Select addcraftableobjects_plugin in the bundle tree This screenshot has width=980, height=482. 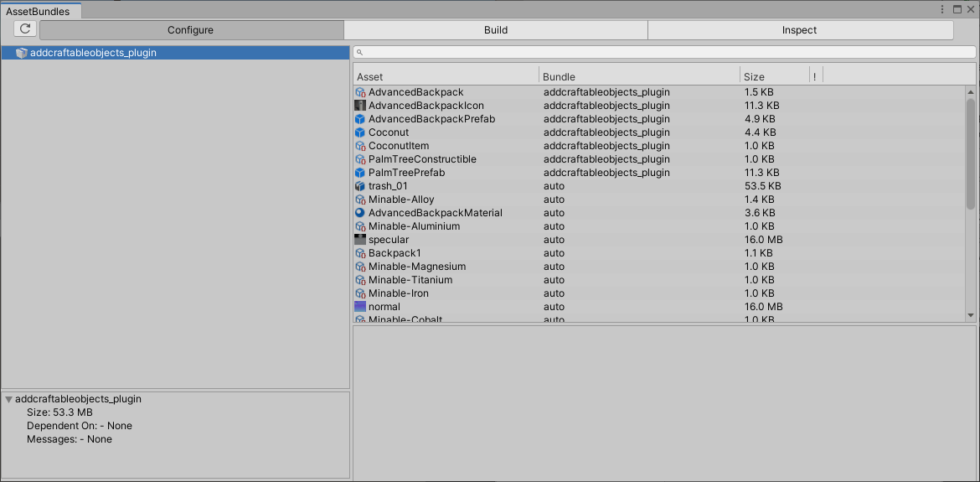pos(174,53)
